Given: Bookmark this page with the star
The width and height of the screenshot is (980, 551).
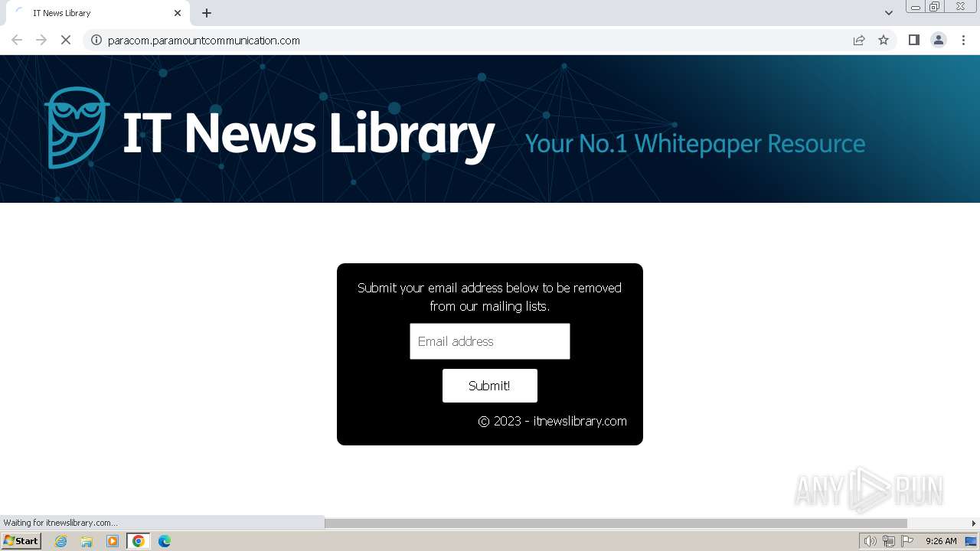Looking at the screenshot, I should (884, 40).
